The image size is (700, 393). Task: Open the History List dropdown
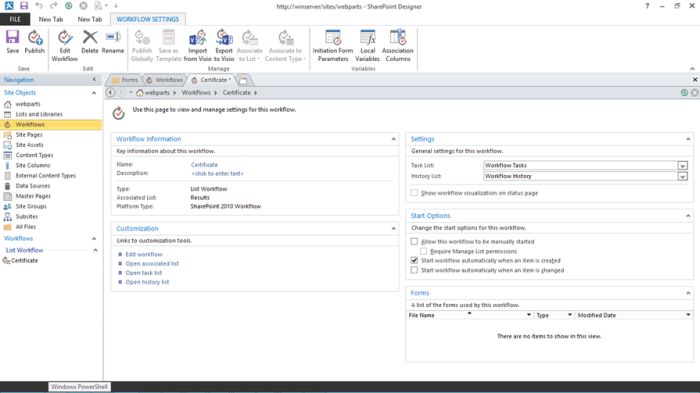point(682,176)
